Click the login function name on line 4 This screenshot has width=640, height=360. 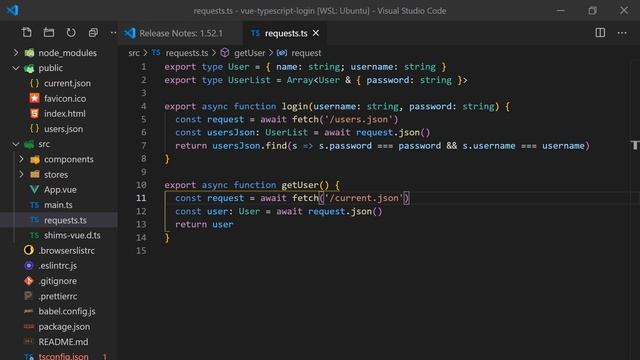(x=295, y=106)
